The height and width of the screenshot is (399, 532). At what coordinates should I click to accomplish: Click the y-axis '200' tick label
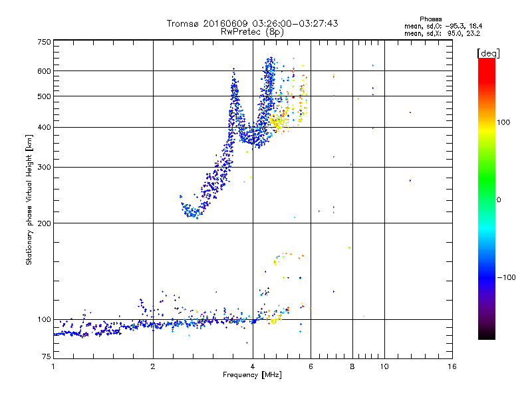tap(44, 223)
